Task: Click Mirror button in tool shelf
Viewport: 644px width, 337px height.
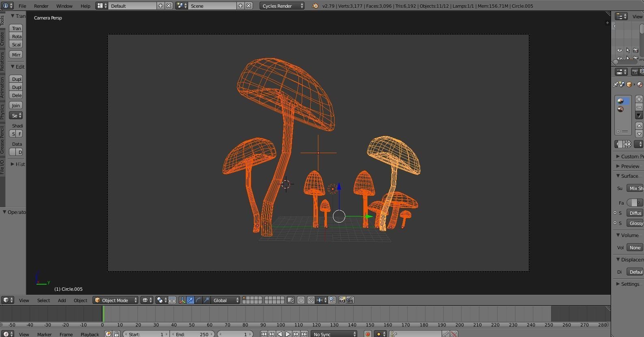Action: point(16,55)
